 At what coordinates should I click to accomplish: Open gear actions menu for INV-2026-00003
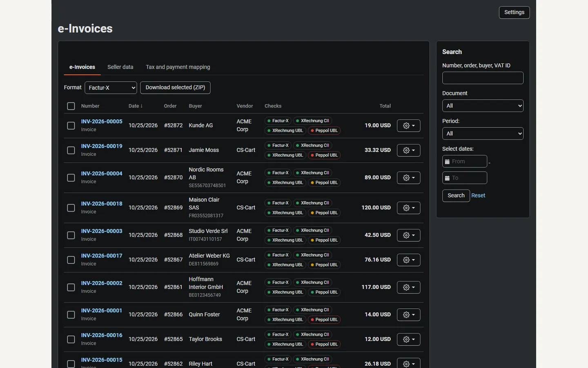coord(408,235)
